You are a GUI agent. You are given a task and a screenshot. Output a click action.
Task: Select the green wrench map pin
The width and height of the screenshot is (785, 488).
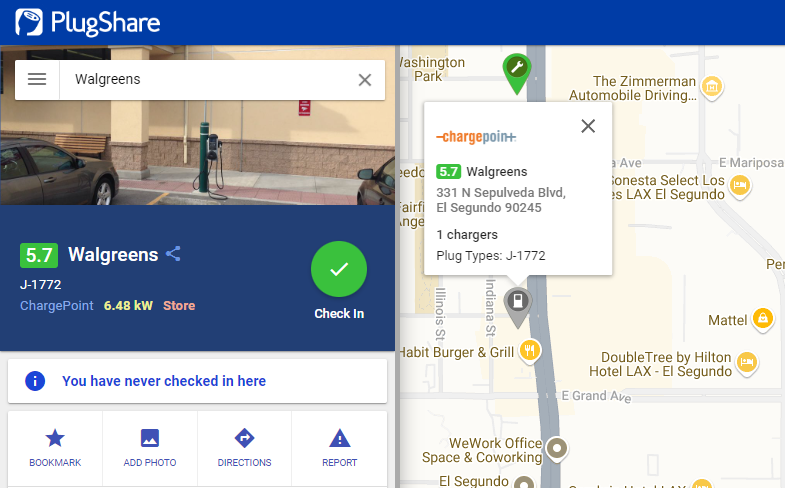[517, 73]
